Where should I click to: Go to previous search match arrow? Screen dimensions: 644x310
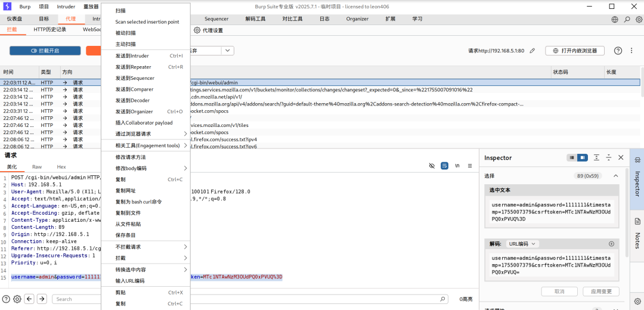coord(29,299)
